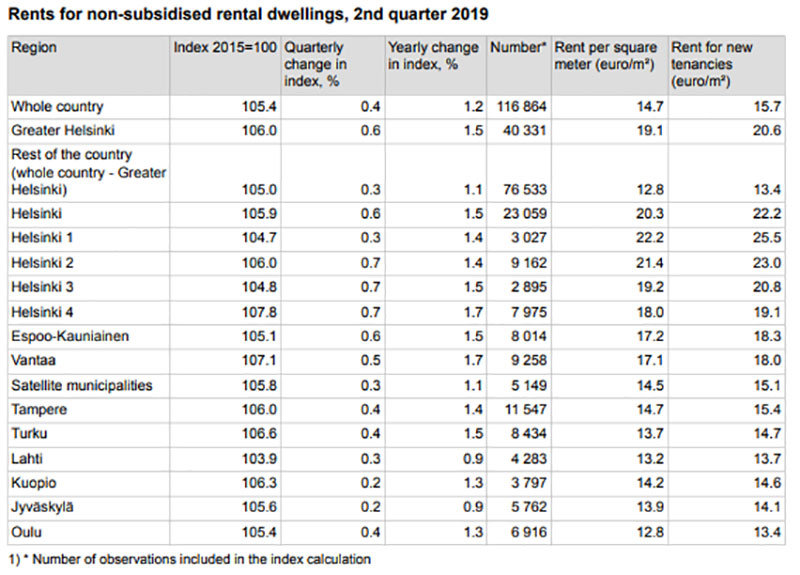Select the Jyväskylä row label
Screen dimensions: 800x575
pyautogui.click(x=43, y=507)
